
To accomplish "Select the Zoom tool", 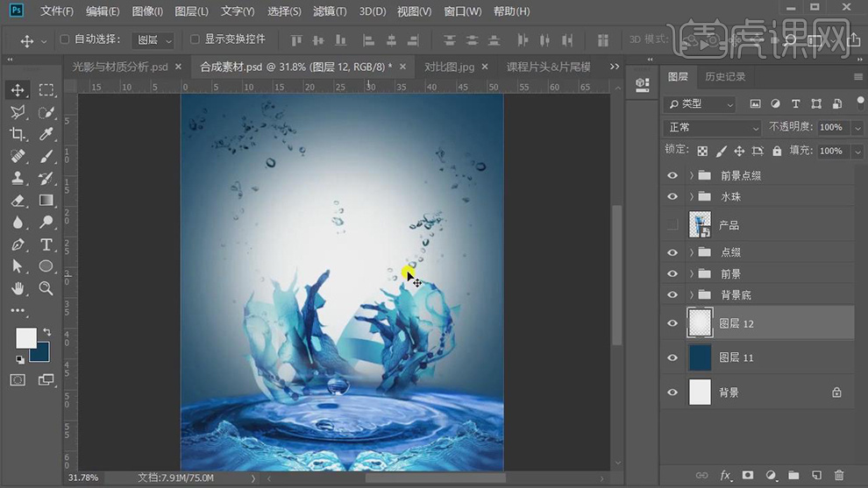I will [46, 288].
